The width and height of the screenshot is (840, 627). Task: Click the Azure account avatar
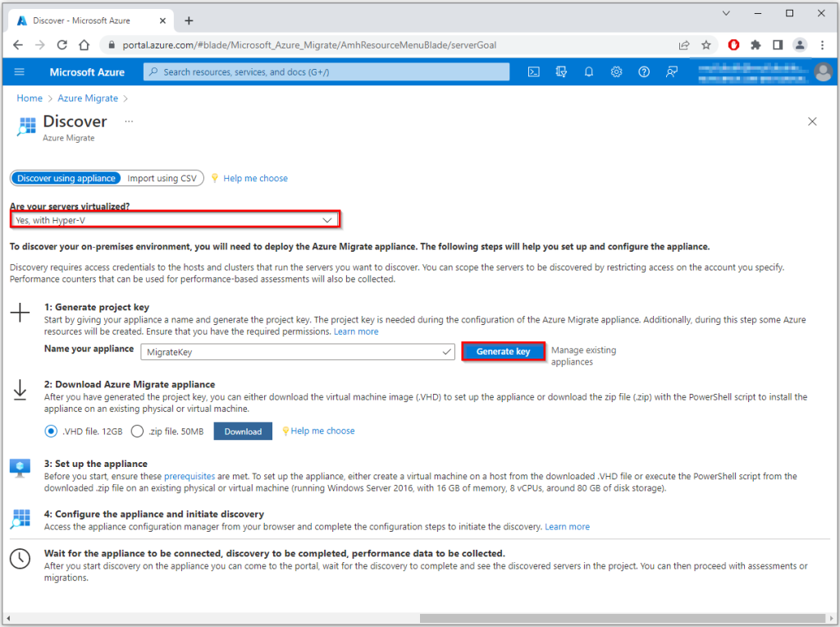click(823, 72)
